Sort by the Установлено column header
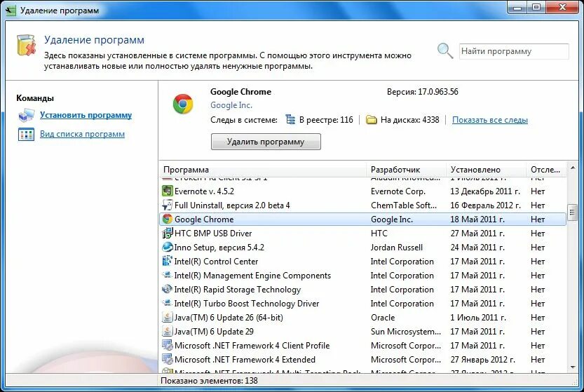This screenshot has height=392, width=584. pyautogui.click(x=486, y=170)
